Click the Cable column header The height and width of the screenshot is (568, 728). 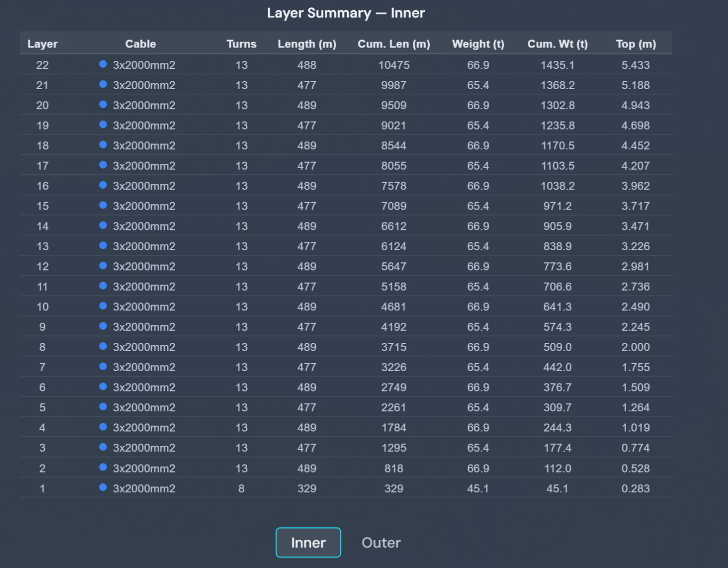[141, 44]
